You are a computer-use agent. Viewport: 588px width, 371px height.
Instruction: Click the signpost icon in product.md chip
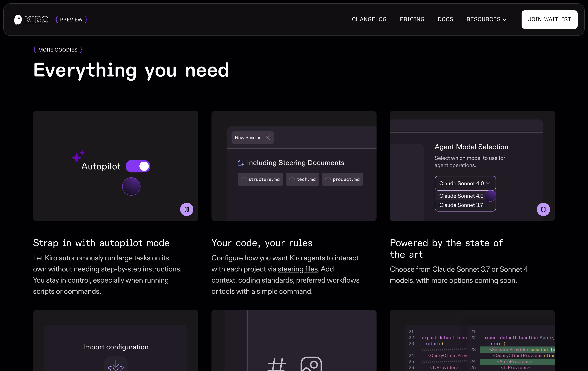(328, 180)
